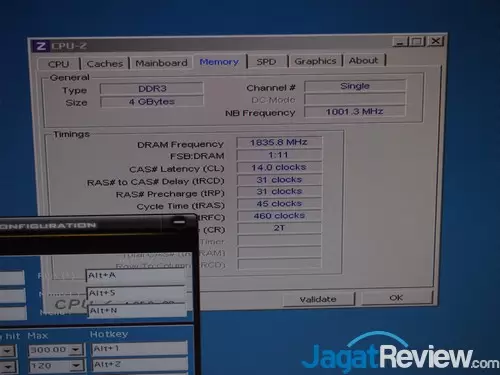The width and height of the screenshot is (500, 375).
Task: Click the 4 GBytes size value
Action: coord(152,101)
